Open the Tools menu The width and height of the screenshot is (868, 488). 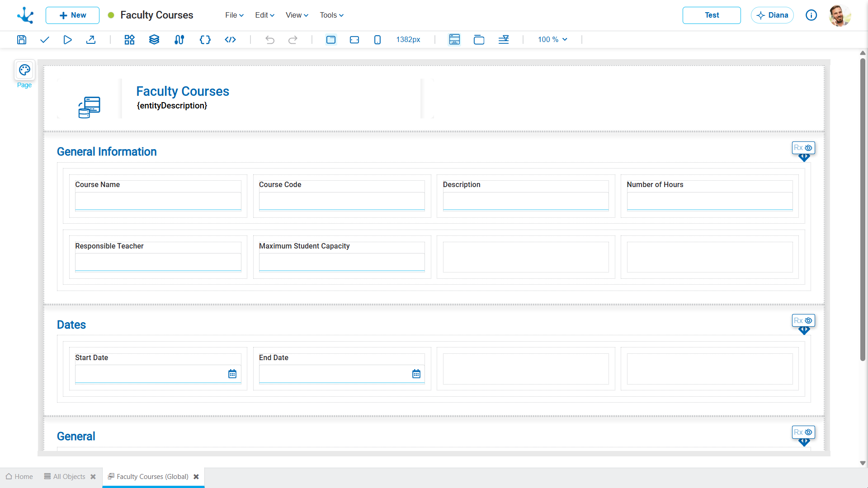pyautogui.click(x=331, y=15)
